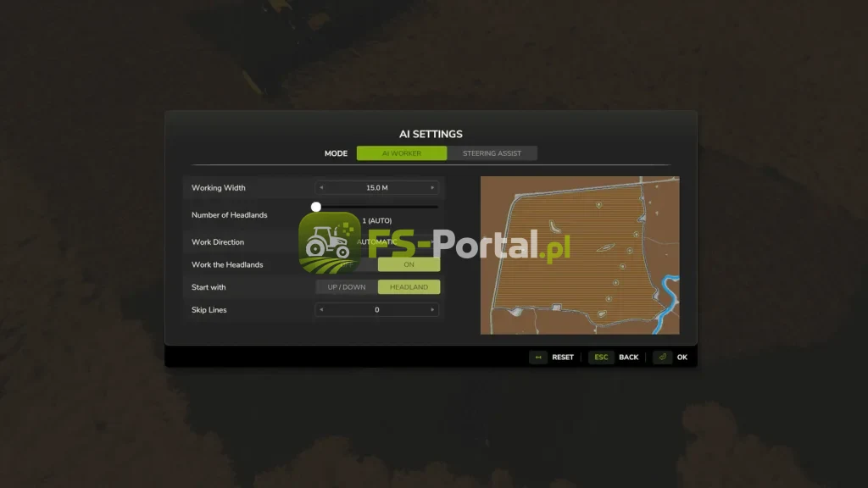Screen dimensions: 868x488
Task: Turn Work the Headlands ON
Action: pyautogui.click(x=409, y=264)
